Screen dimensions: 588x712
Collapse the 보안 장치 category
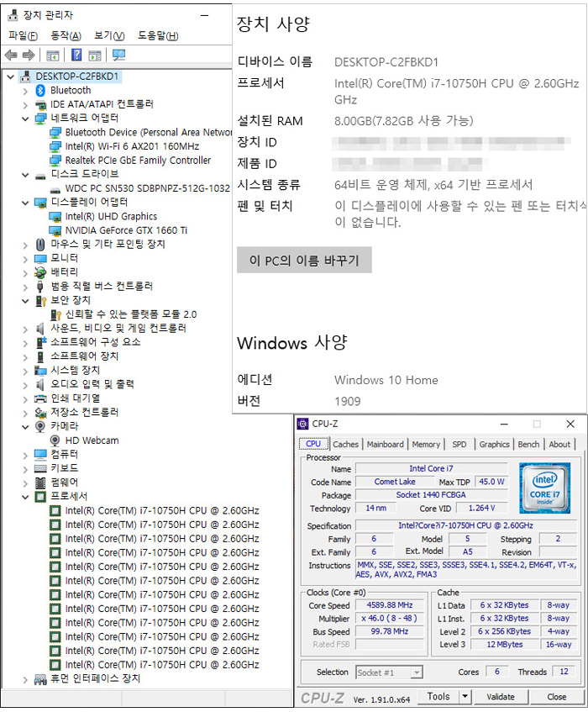(25, 301)
